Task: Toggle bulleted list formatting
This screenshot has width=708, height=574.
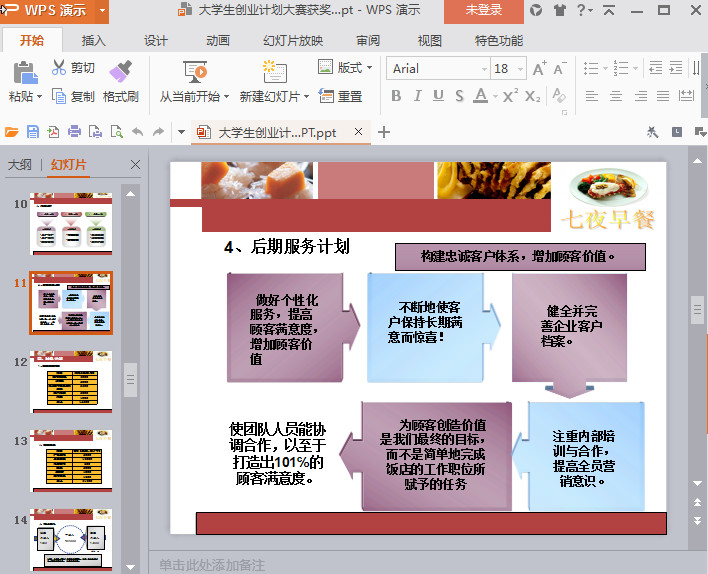Action: click(591, 68)
